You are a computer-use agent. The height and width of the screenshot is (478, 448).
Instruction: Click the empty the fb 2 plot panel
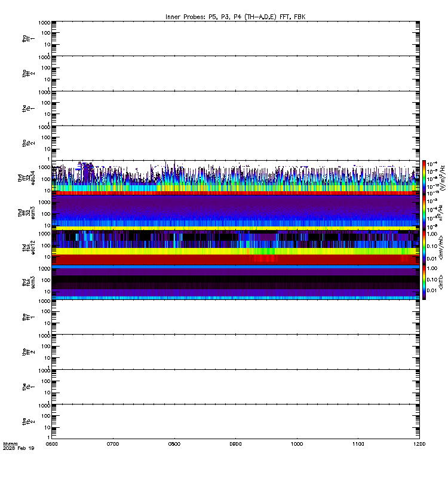[x=235, y=422]
